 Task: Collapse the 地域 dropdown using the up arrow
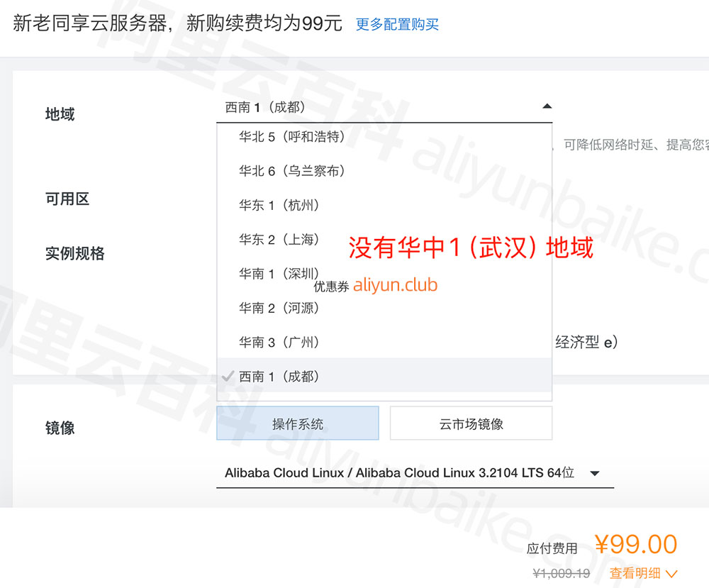pyautogui.click(x=546, y=106)
